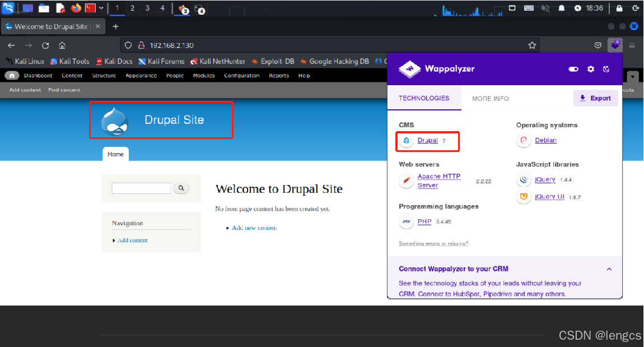The image size is (644, 347).
Task: Select the Home tab on Drupal site
Action: point(115,154)
